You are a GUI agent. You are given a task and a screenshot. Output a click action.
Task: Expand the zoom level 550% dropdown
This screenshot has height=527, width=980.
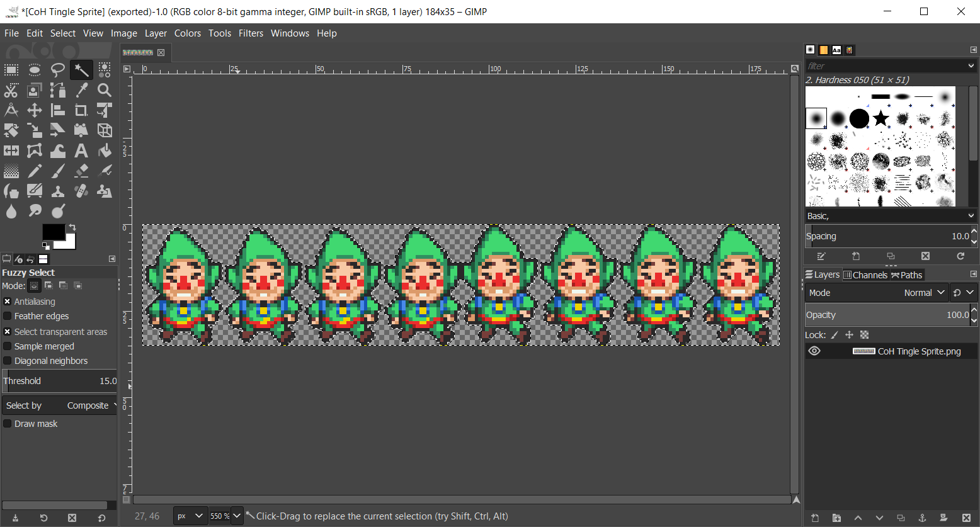237,516
